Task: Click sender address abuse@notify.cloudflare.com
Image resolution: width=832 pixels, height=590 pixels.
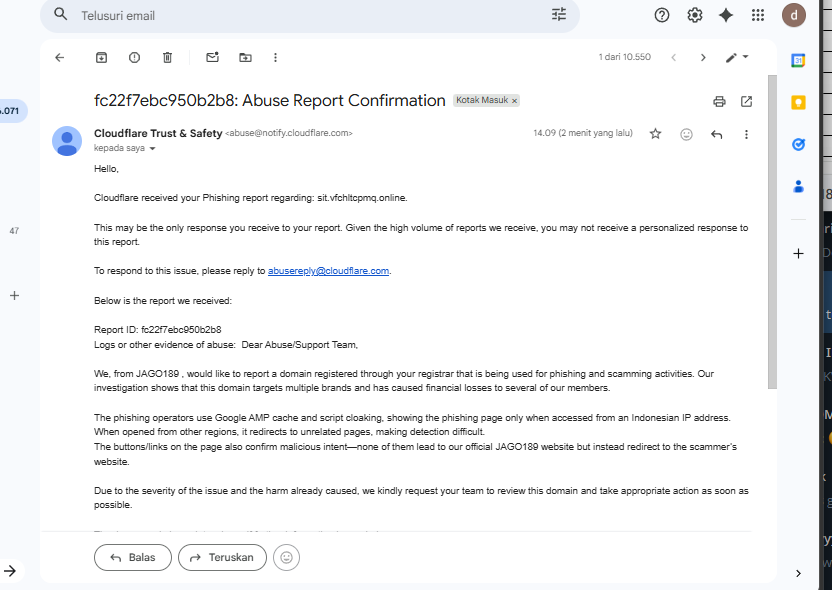Action: [x=289, y=133]
